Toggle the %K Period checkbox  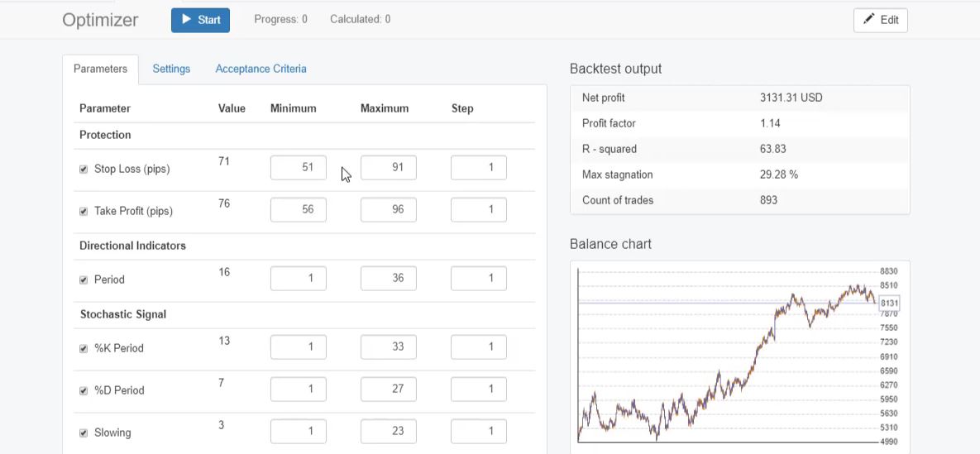click(x=84, y=349)
